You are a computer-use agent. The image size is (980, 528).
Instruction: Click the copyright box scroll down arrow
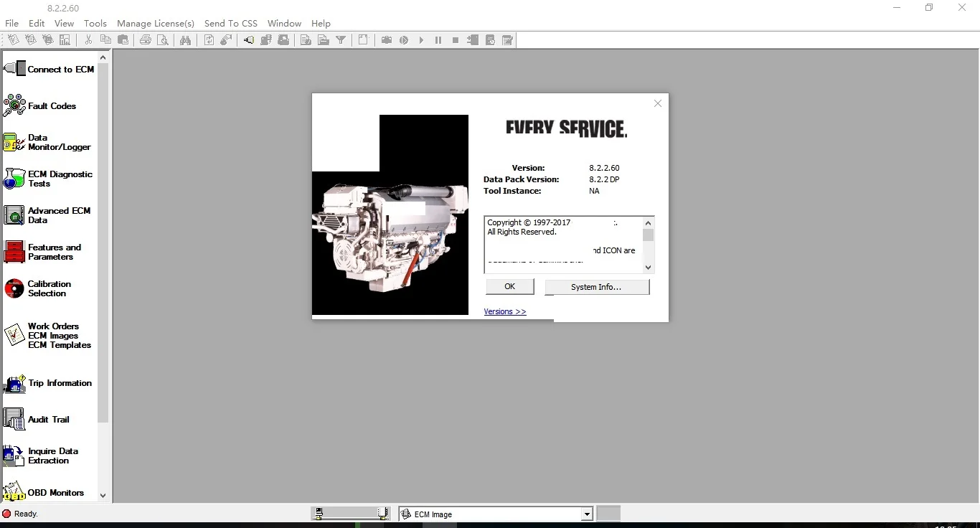point(649,267)
